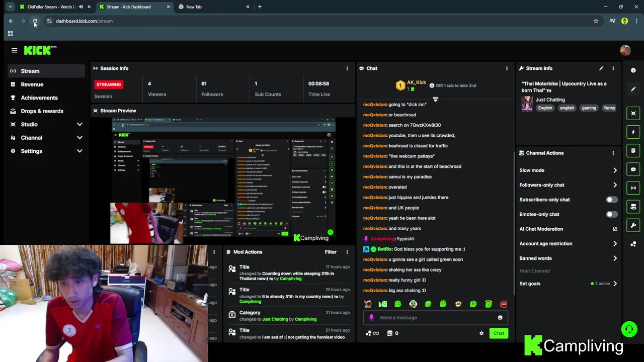Enable Subscribers-only chat toggle
The height and width of the screenshot is (362, 644).
(611, 200)
